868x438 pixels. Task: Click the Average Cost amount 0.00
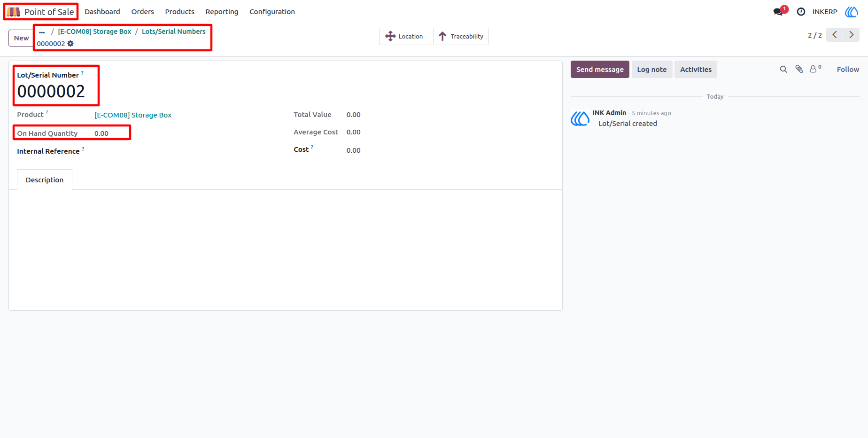point(353,132)
